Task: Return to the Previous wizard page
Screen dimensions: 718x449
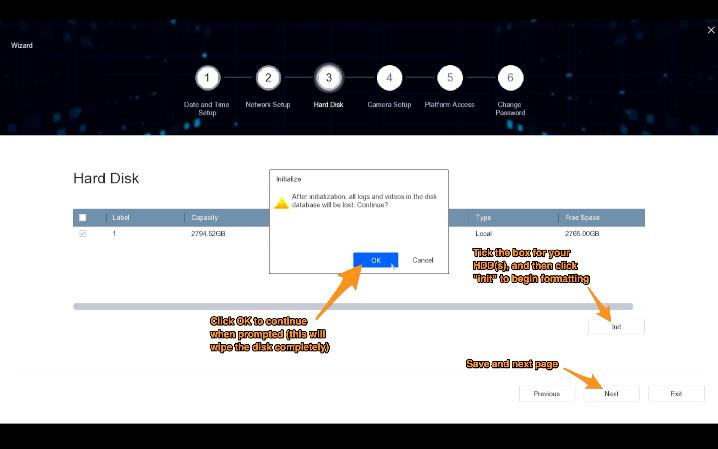Action: [x=547, y=394]
